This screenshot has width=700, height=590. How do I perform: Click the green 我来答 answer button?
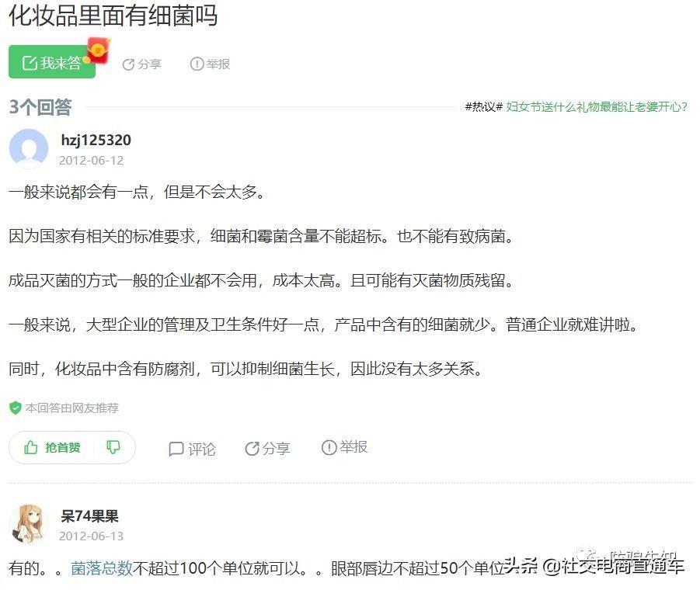(52, 61)
